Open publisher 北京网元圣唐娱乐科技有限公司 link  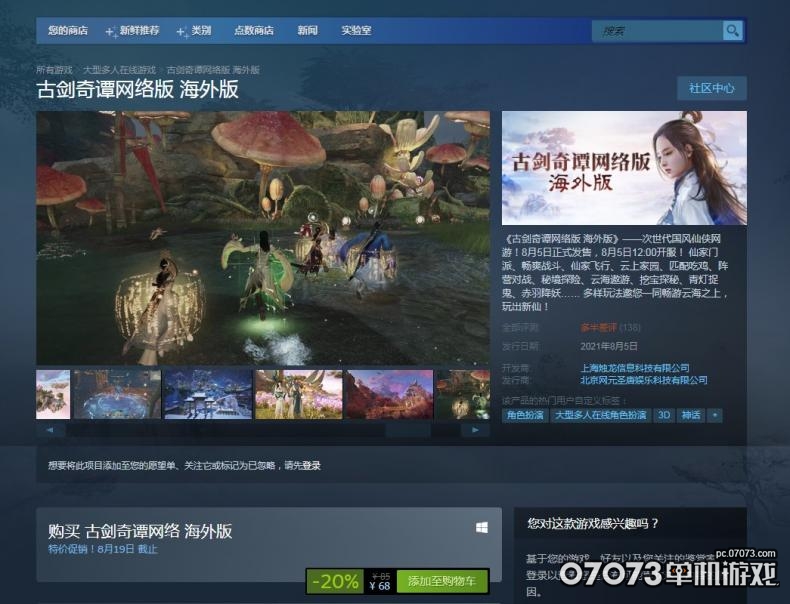coord(643,380)
